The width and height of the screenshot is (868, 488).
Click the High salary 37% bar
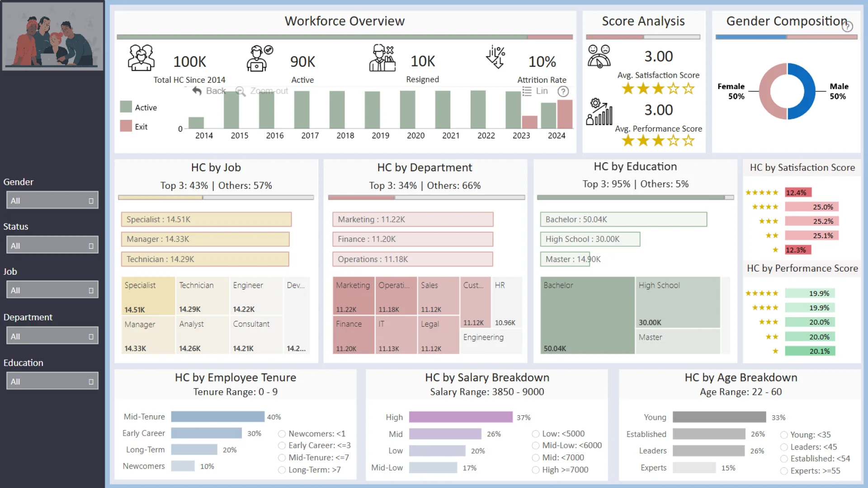[x=461, y=417]
